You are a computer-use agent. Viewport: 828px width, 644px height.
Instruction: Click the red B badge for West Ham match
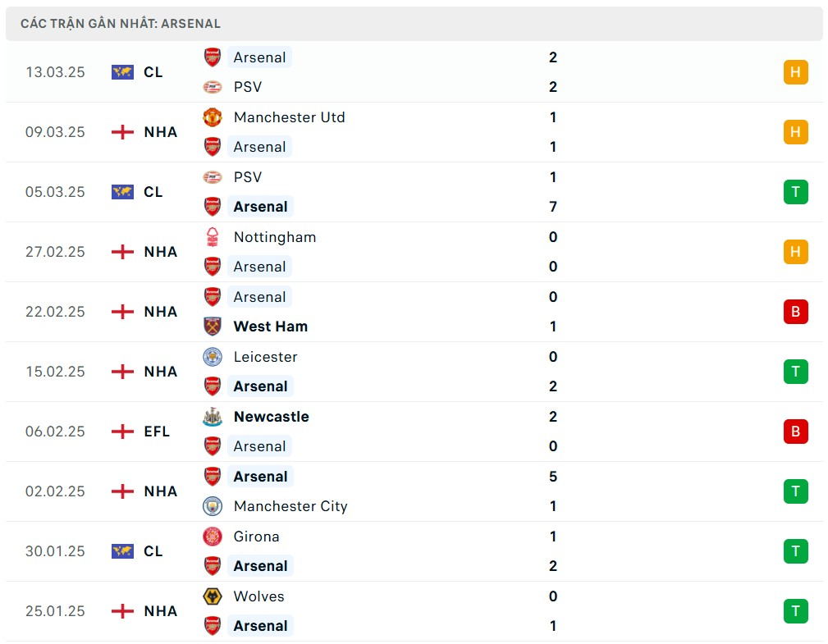(795, 312)
